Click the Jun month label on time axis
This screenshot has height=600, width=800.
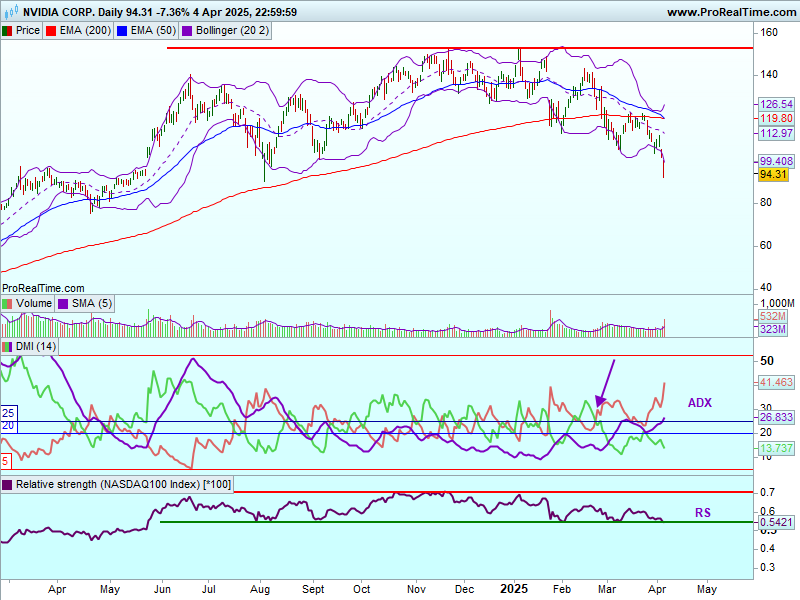pos(162,590)
